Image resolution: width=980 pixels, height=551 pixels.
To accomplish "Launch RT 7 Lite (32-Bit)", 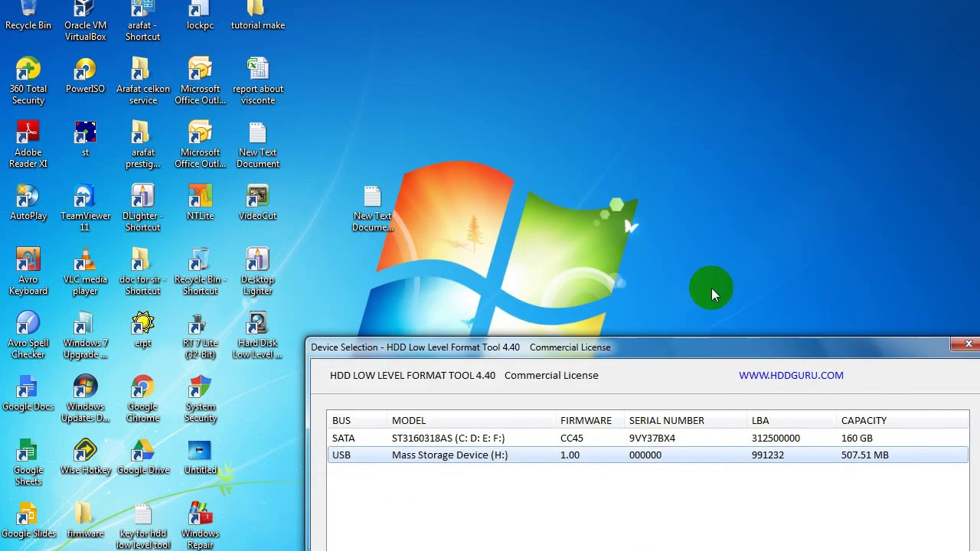I will coord(200,334).
